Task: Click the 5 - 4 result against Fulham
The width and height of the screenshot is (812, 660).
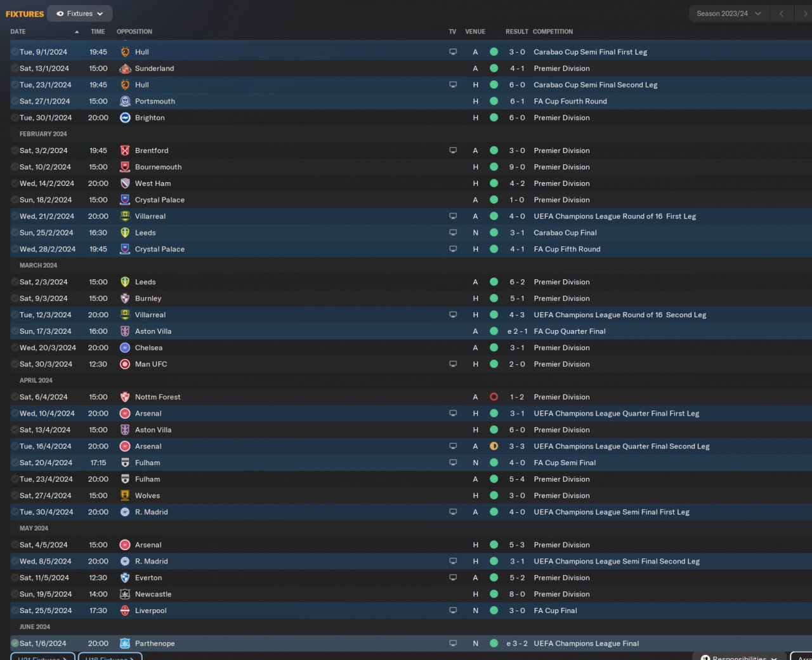Action: pos(517,480)
